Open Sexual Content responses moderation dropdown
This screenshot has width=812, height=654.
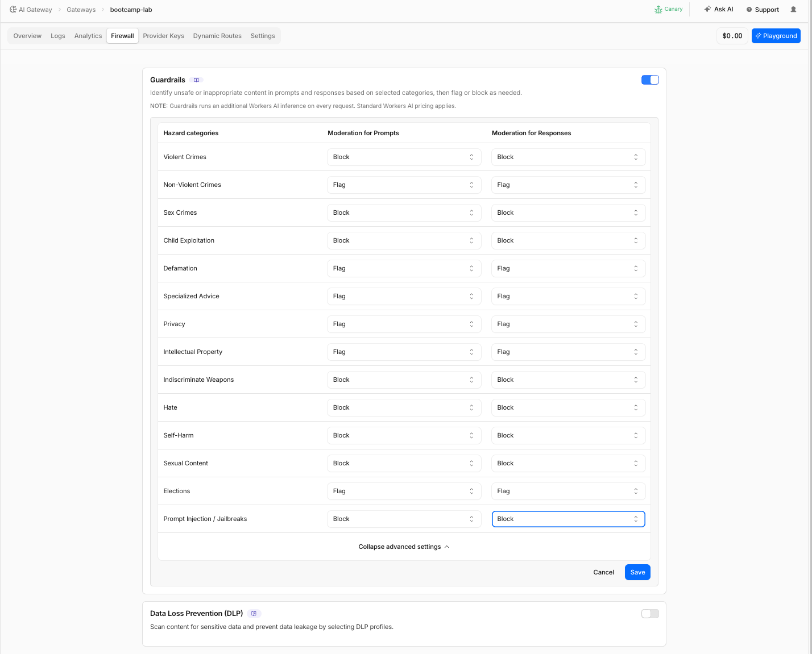pos(569,463)
